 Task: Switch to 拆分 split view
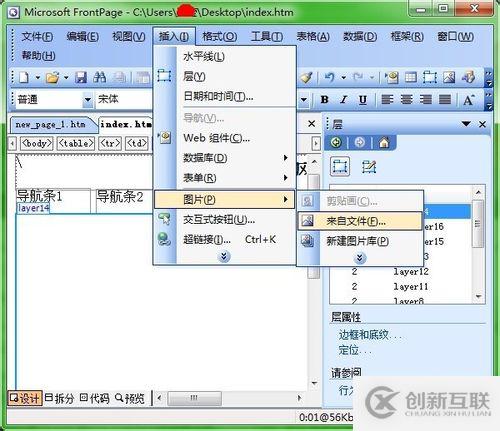[59, 398]
